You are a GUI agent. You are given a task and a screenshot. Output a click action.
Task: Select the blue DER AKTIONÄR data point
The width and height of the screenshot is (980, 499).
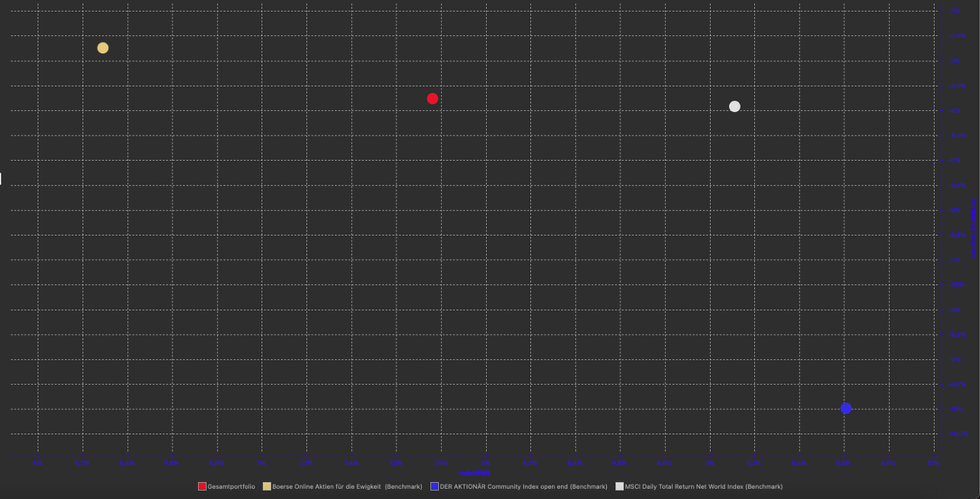coord(845,409)
